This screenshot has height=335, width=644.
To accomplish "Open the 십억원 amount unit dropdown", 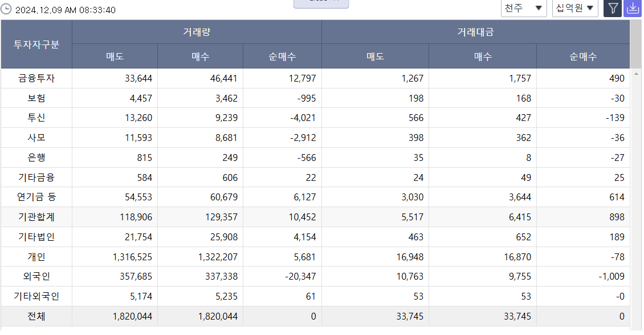I will (574, 9).
